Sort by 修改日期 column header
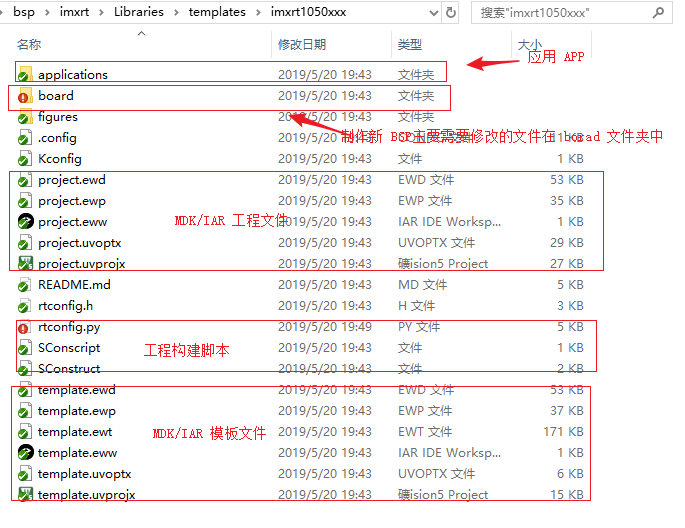Screen dimensions: 685x528 [x=302, y=45]
